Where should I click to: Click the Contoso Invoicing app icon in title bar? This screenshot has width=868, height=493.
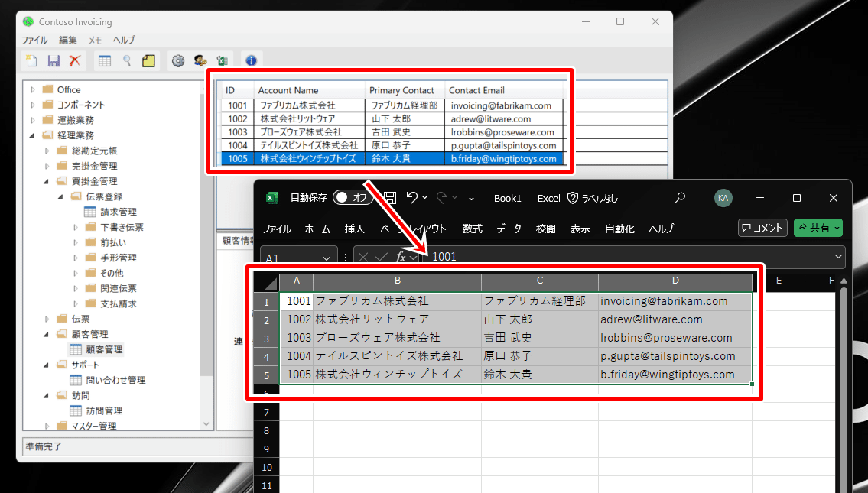click(28, 21)
